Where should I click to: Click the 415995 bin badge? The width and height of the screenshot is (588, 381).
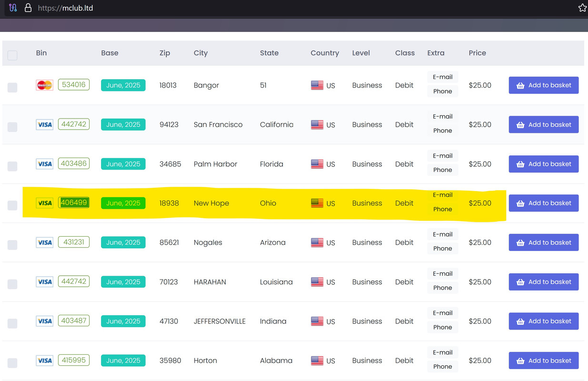(x=74, y=360)
